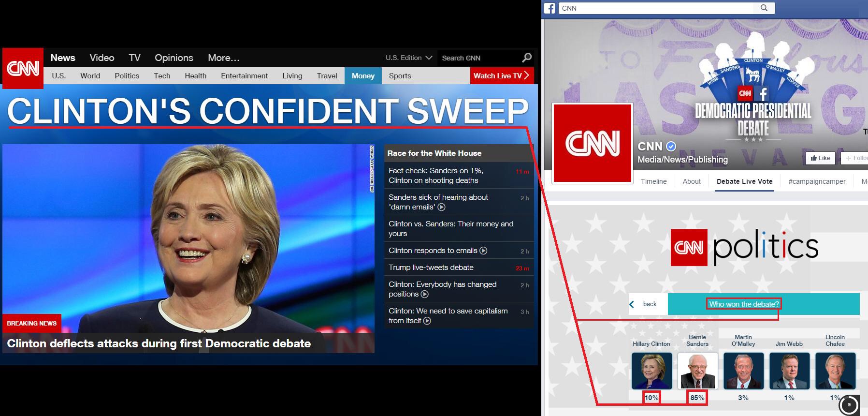Screen dimensions: 868x416
Task: Click the 'Media/News/Publishing' category text
Action: pyautogui.click(x=682, y=160)
